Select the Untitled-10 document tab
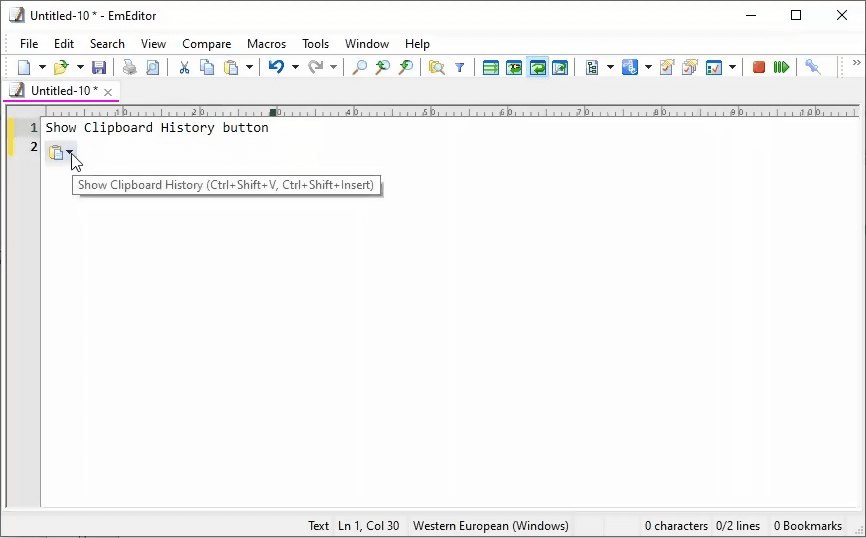Viewport: 866px width, 538px height. pos(61,91)
